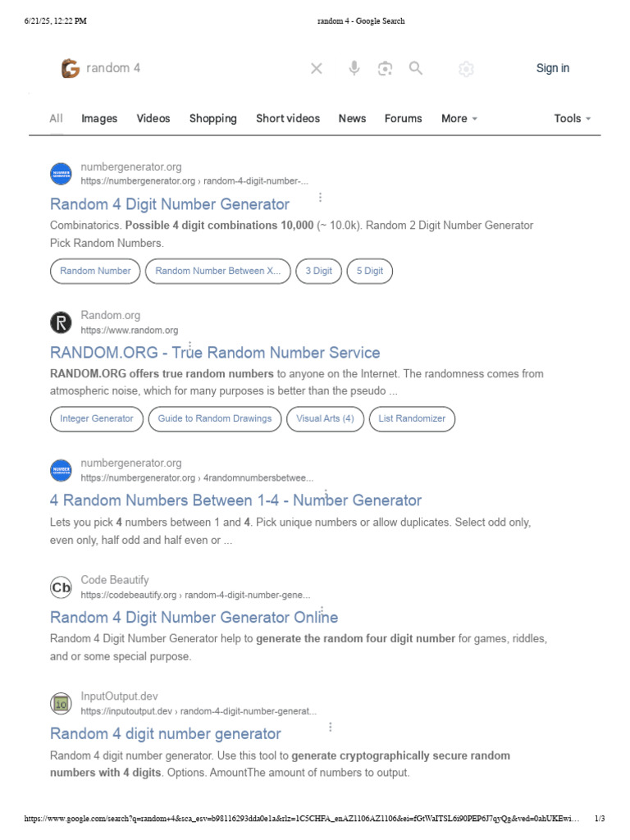Viewport: 630px width, 840px height.
Task: Expand the More search filters dropdown
Action: pos(459,118)
